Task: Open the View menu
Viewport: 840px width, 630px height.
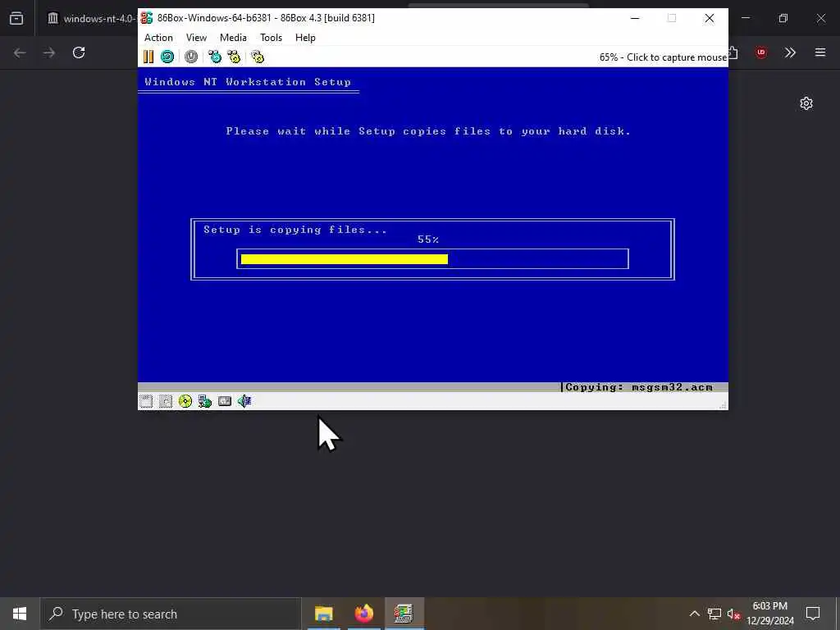Action: click(196, 38)
